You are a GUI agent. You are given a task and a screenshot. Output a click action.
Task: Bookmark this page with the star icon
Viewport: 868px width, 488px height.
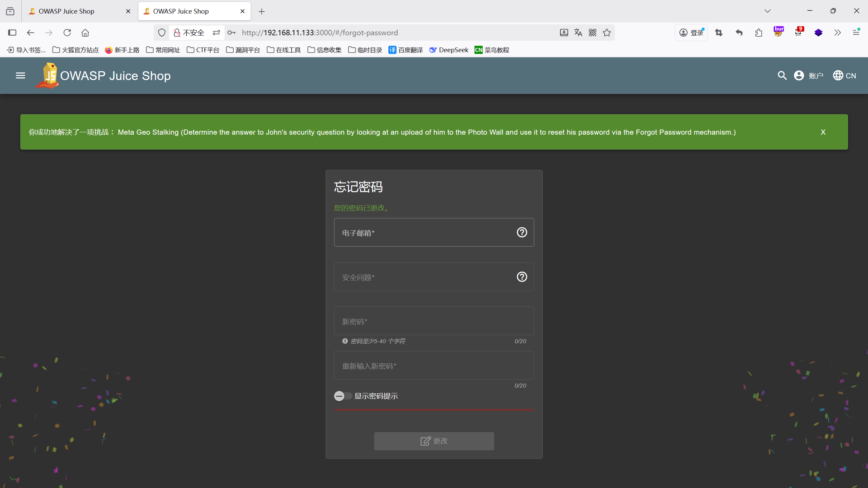tap(607, 33)
